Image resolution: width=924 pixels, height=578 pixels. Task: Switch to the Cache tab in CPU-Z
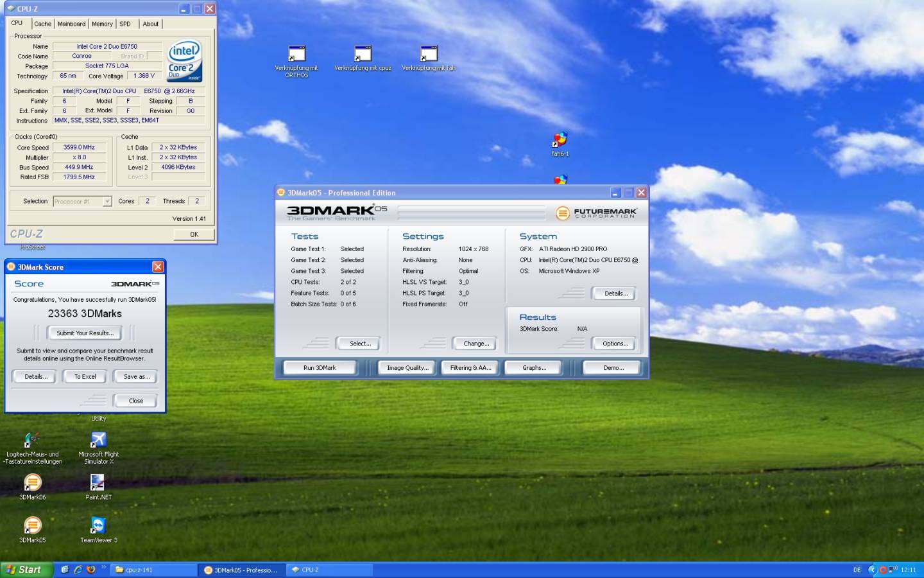pos(43,24)
